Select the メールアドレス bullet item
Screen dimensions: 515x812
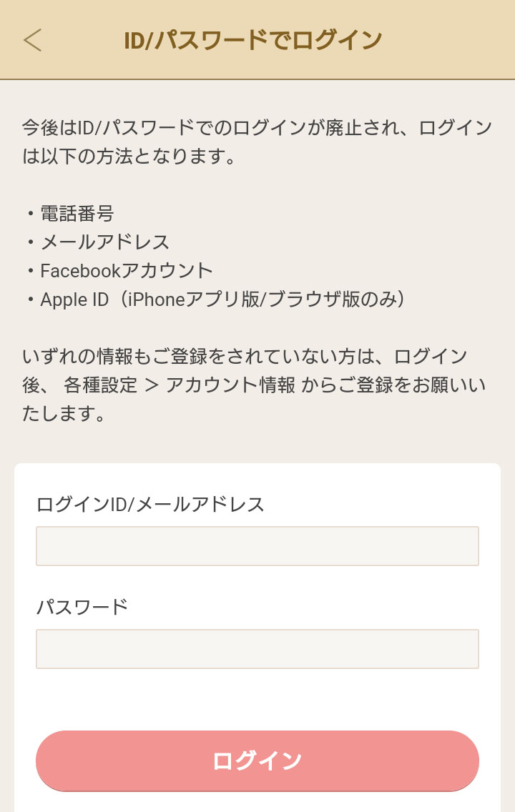tap(104, 242)
